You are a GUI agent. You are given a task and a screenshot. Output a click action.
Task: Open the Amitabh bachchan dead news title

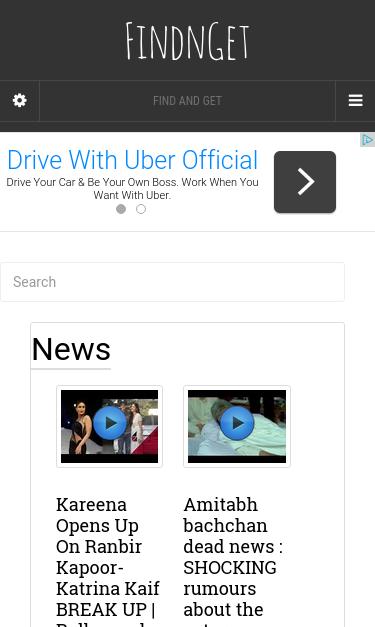[x=233, y=561]
